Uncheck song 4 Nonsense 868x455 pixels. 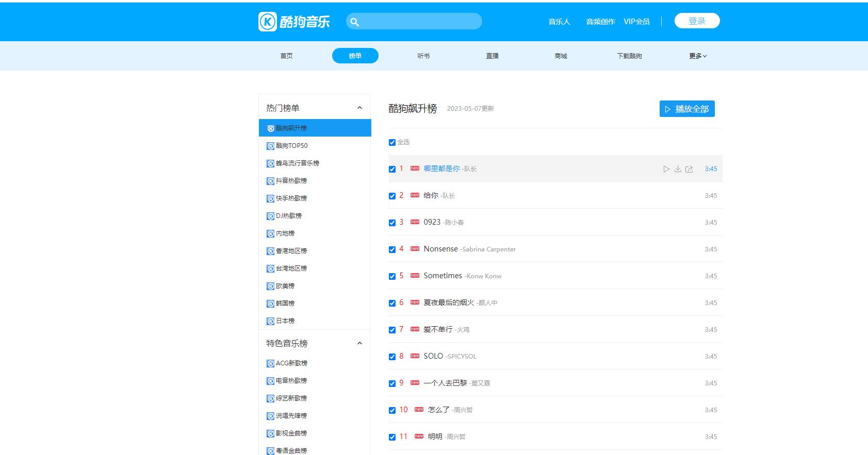392,249
